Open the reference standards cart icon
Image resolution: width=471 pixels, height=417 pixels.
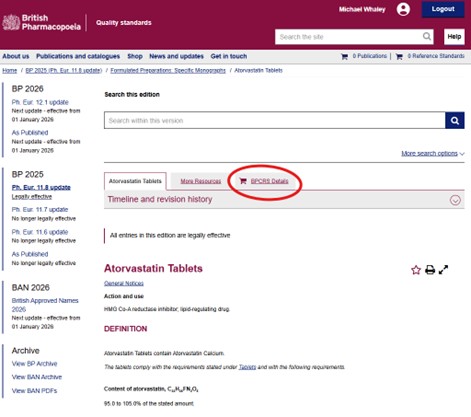click(x=399, y=57)
